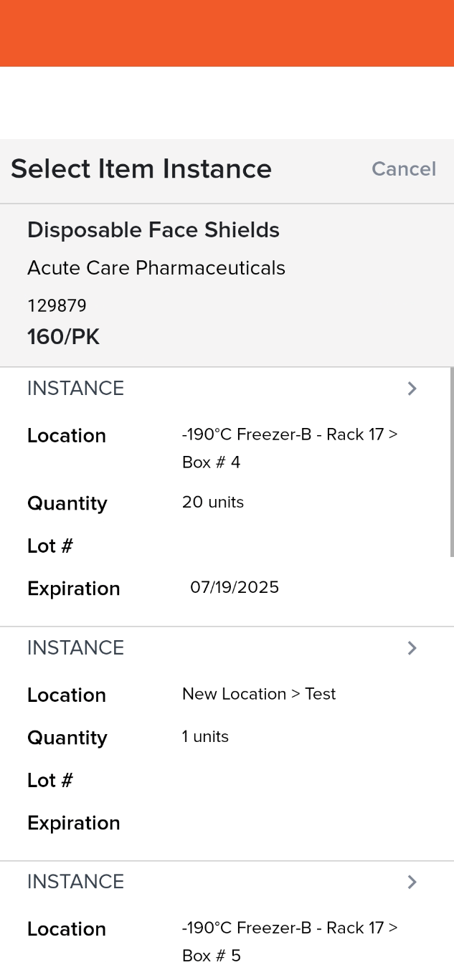Tap Cancel to dismiss the selector
The width and height of the screenshot is (454, 980).
point(404,169)
